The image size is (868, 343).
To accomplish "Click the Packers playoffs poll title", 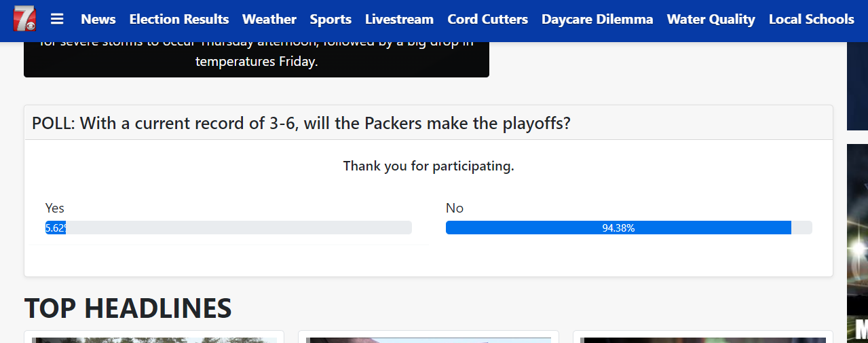I will [301, 124].
